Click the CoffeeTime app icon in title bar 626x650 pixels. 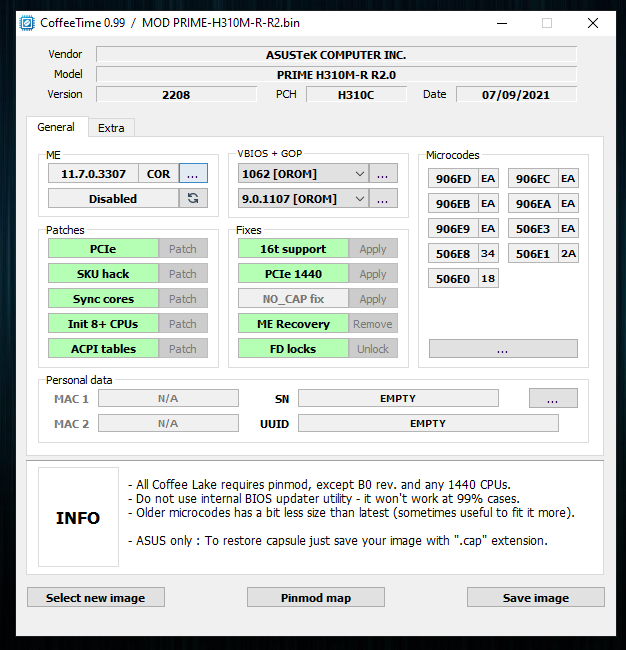point(27,23)
